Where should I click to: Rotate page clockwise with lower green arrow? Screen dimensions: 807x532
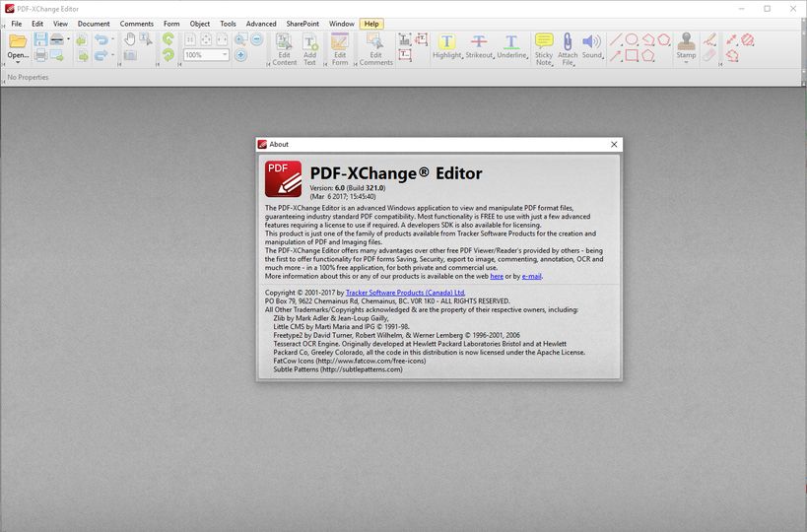(x=168, y=55)
